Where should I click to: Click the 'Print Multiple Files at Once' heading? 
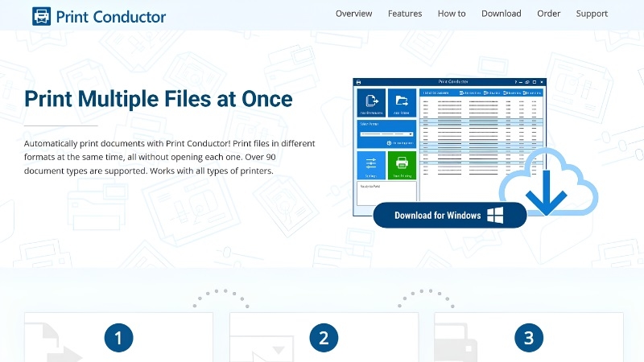click(x=158, y=99)
